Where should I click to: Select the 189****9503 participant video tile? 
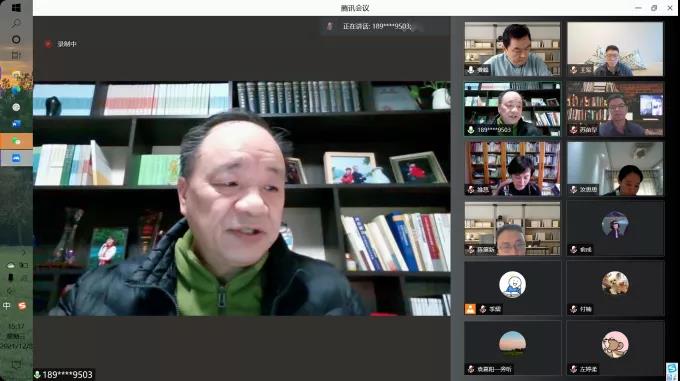pyautogui.click(x=512, y=109)
